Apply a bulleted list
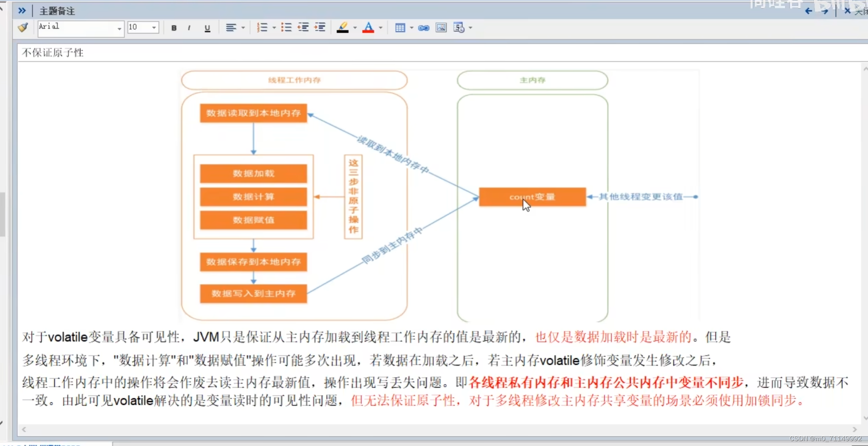 (286, 28)
